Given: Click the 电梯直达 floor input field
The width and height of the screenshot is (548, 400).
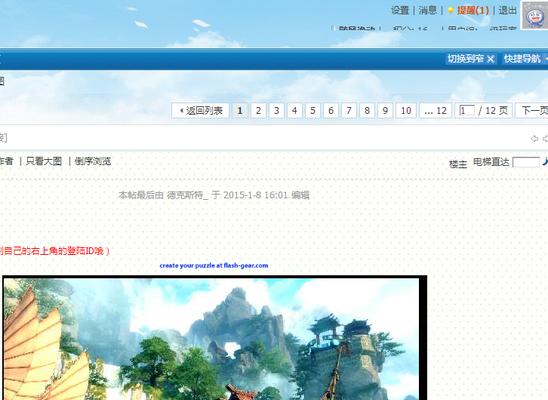Looking at the screenshot, I should 526,162.
